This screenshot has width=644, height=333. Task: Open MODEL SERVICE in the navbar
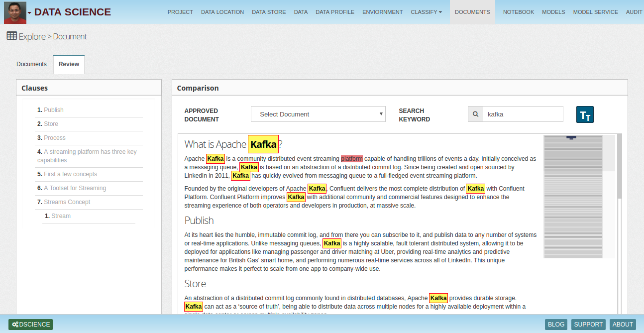596,12
